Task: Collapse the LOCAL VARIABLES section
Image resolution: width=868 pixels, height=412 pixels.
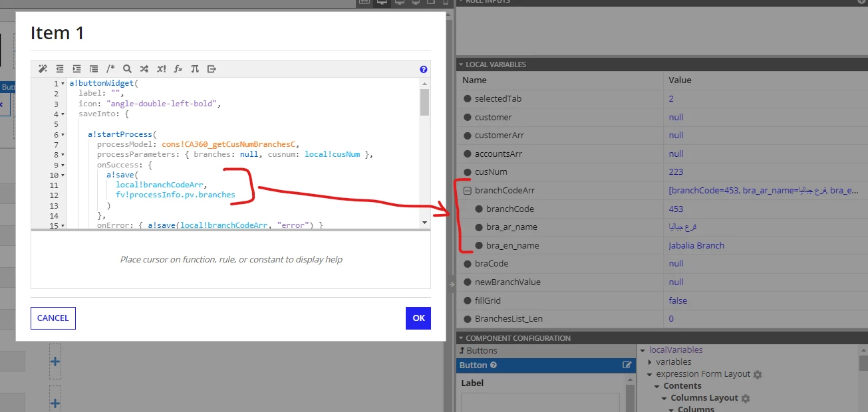Action: coord(461,64)
